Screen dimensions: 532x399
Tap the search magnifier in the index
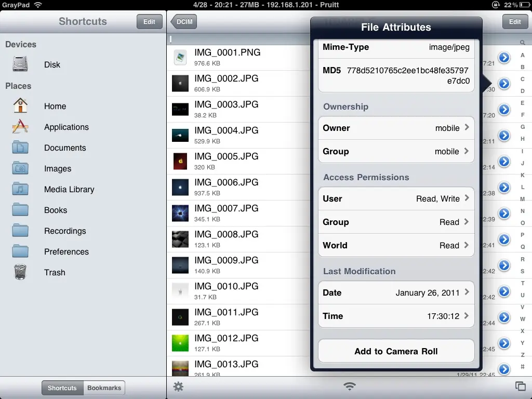(522, 43)
